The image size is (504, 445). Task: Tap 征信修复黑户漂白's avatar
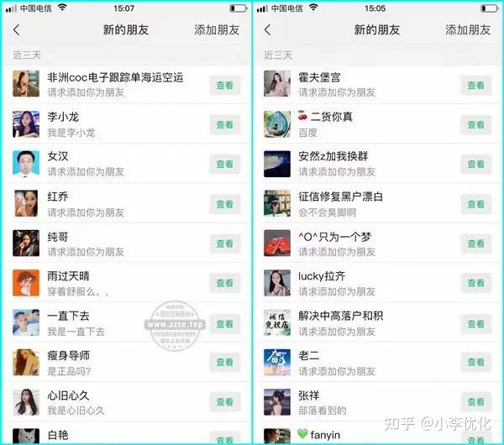click(x=277, y=203)
